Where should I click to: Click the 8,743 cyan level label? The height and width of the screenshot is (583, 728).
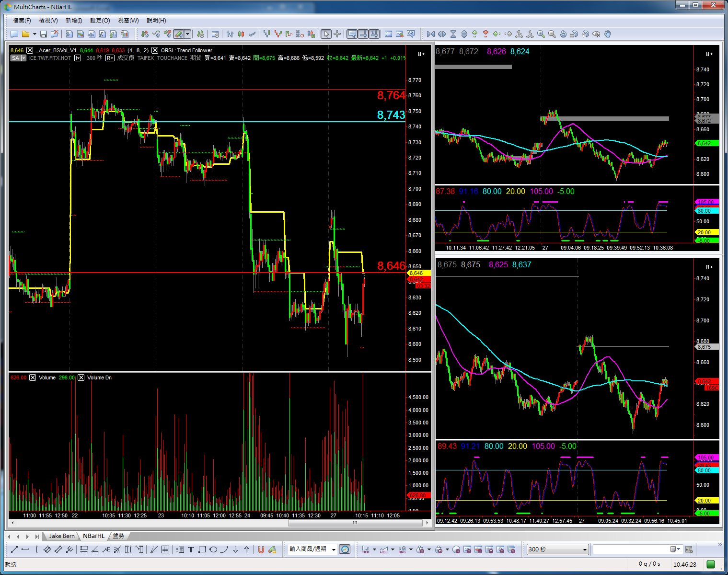click(391, 115)
